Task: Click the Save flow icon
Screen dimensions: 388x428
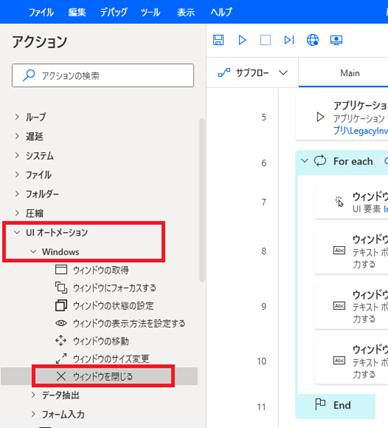Action: tap(218, 40)
